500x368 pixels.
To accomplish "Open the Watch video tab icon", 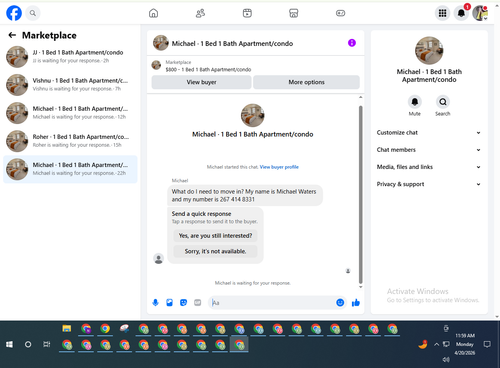I will pyautogui.click(x=247, y=13).
